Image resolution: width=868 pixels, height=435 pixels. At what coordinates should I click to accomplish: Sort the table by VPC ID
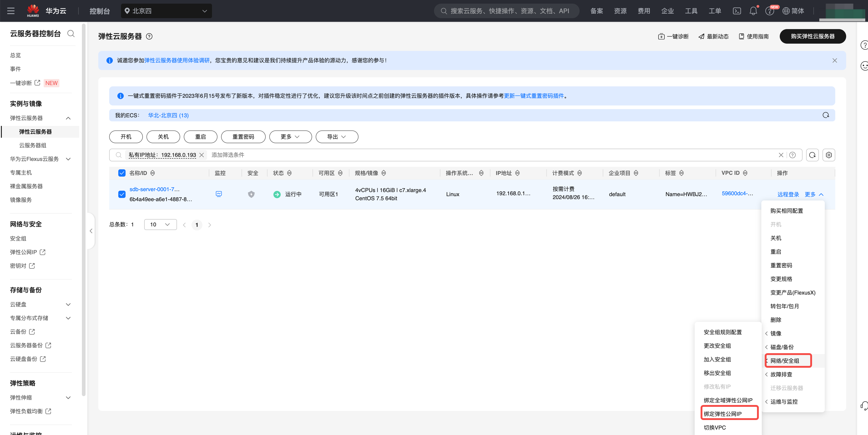745,173
